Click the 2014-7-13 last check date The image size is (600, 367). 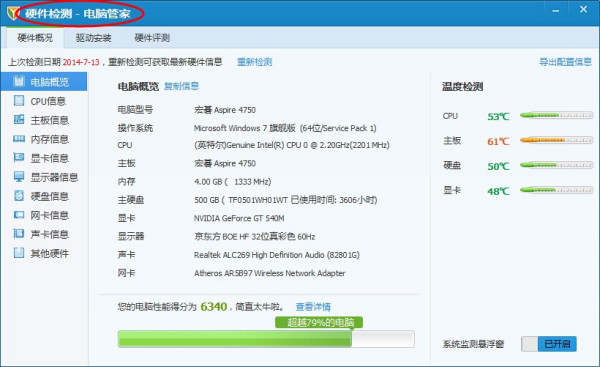pos(81,62)
